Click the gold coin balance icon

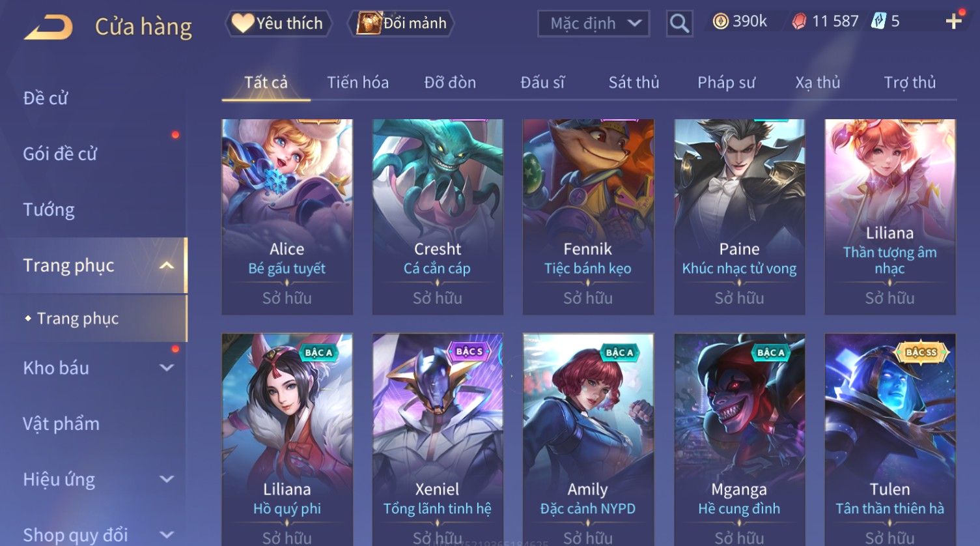[720, 22]
